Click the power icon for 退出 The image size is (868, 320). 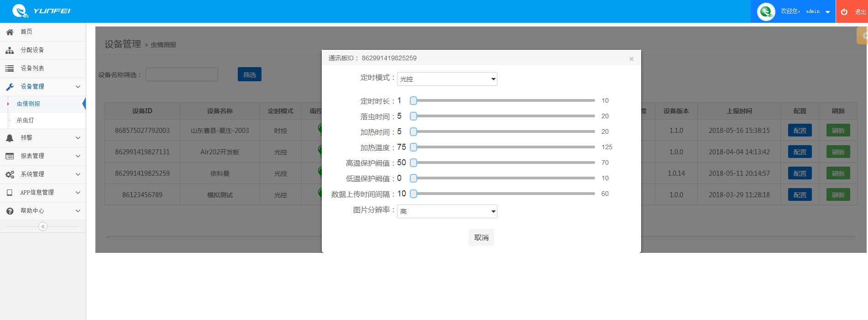tap(844, 12)
